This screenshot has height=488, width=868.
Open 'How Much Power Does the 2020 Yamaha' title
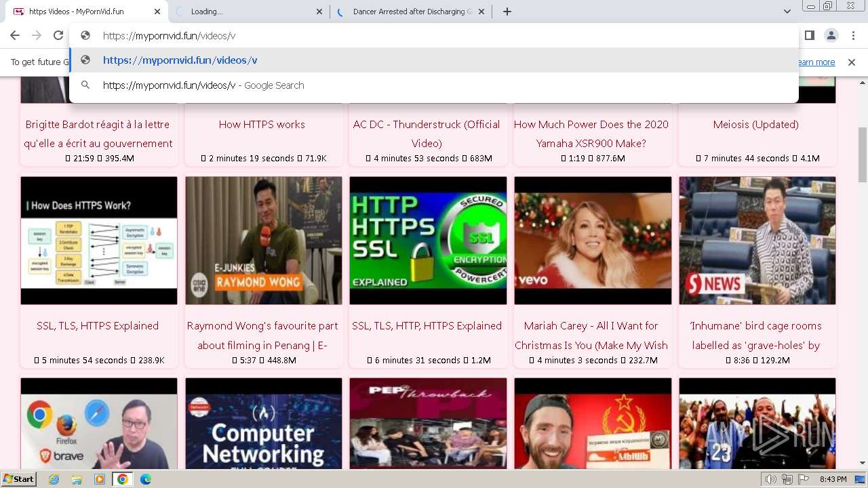(591, 134)
